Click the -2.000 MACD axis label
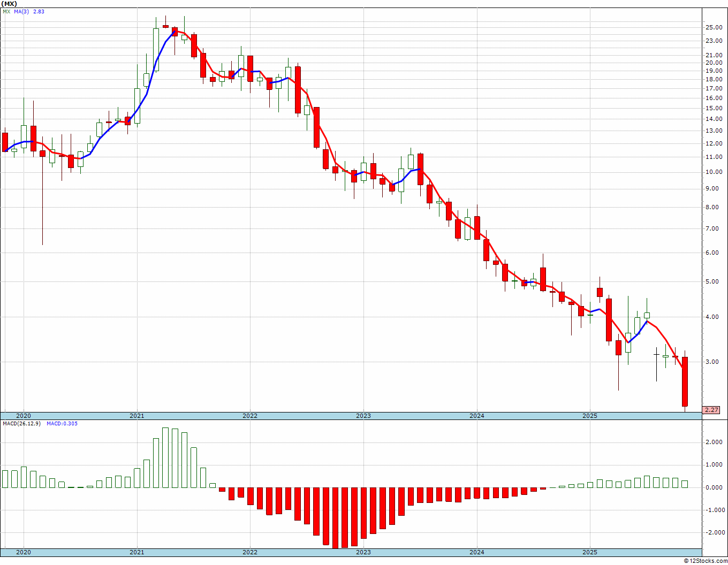 click(714, 532)
